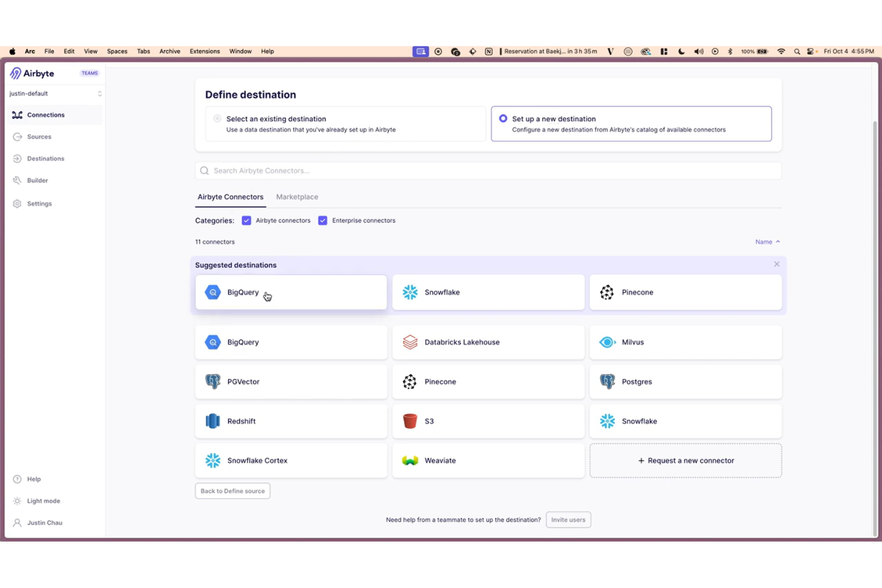Click the TEAMS badge next to Airbyte
This screenshot has height=588, width=882.
click(89, 73)
